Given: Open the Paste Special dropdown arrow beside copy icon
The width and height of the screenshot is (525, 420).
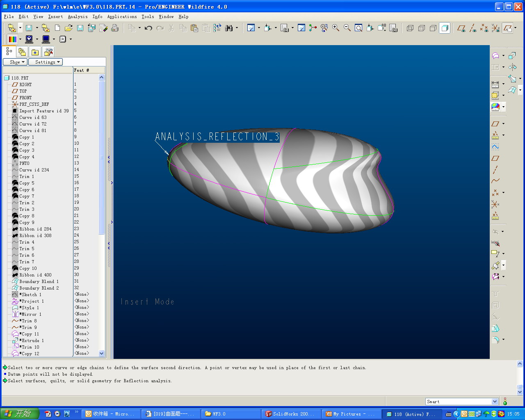Looking at the screenshot, I should [139, 28].
